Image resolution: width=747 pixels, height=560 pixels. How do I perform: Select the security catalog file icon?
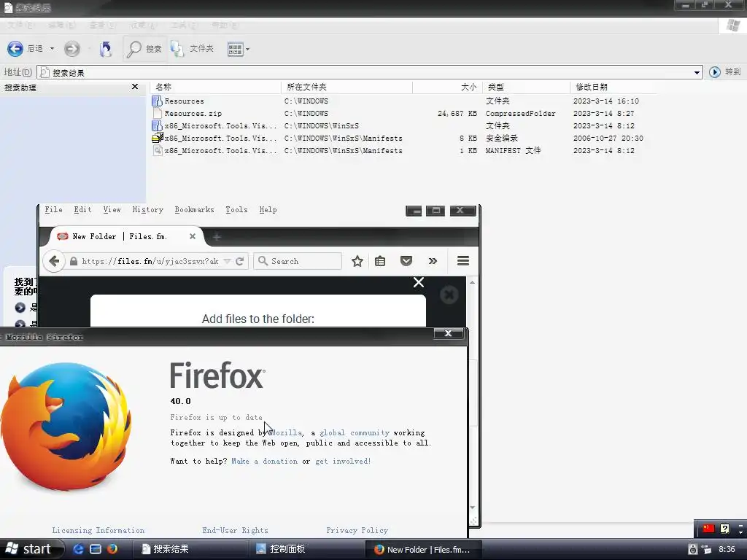[158, 138]
